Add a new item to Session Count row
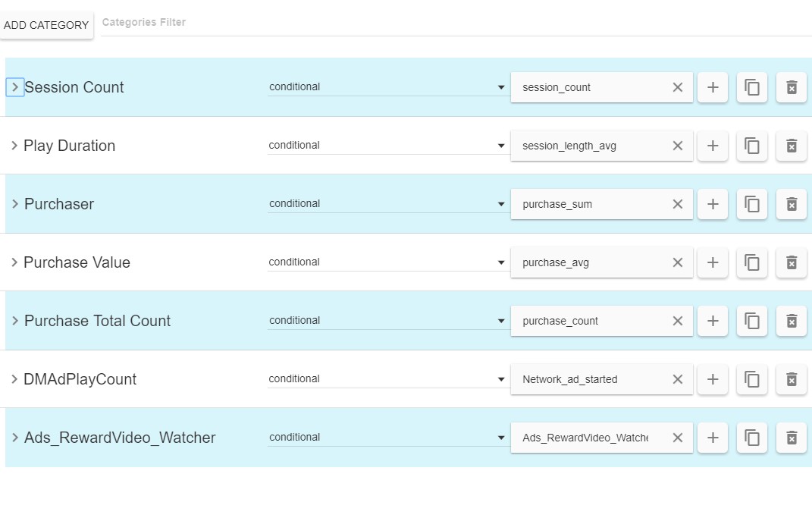This screenshot has height=518, width=812. [713, 87]
